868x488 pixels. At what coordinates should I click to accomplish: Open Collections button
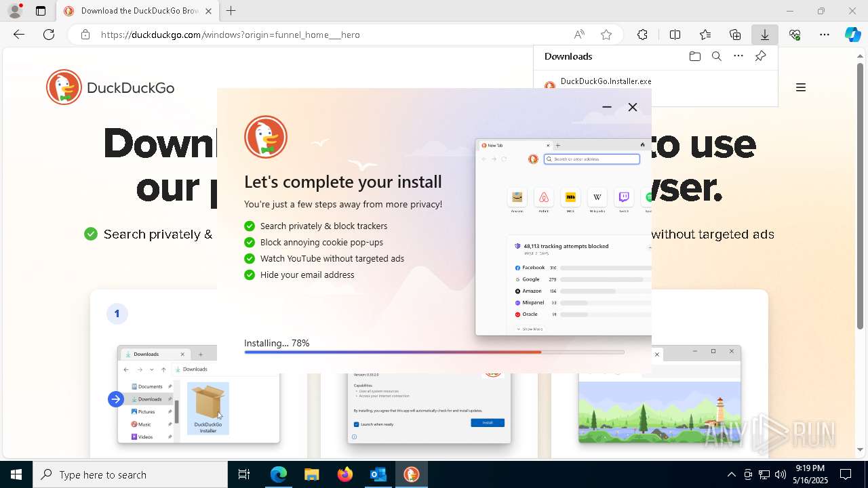coord(735,35)
